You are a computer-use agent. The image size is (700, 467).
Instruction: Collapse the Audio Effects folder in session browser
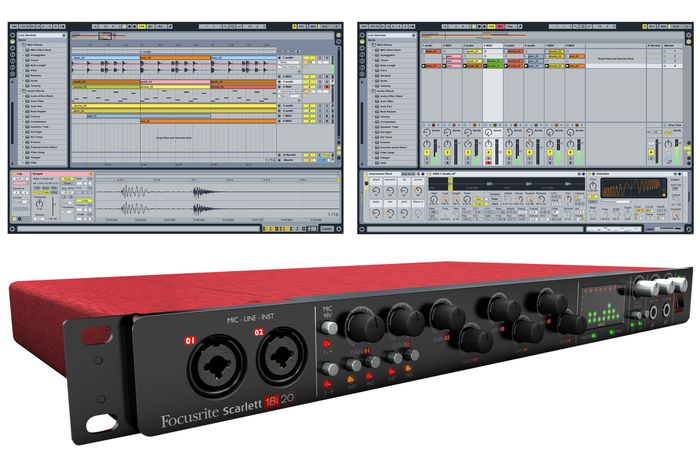370,91
